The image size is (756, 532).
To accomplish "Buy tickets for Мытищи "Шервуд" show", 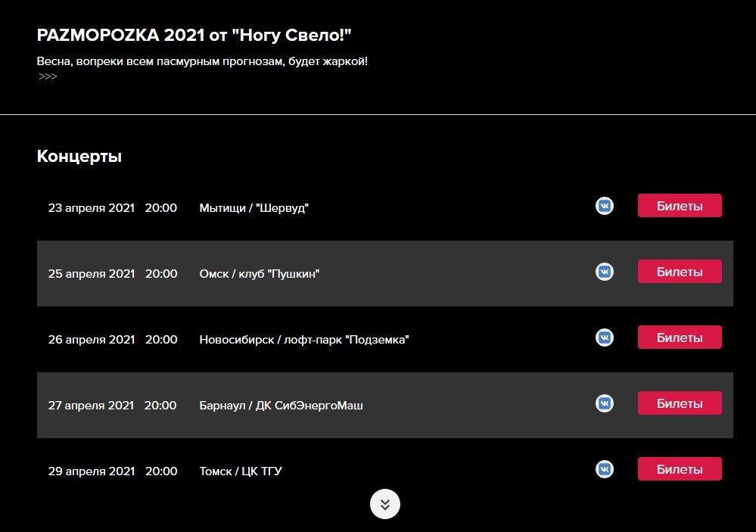I will pyautogui.click(x=679, y=206).
